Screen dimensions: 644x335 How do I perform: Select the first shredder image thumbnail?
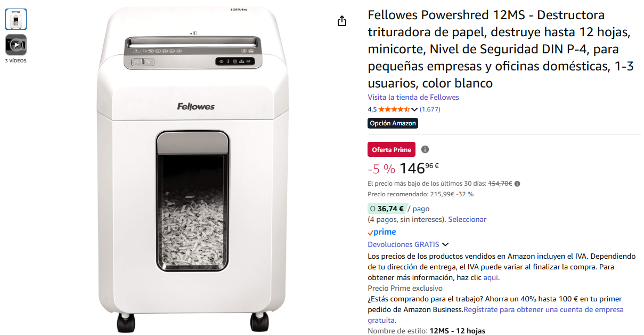[16, 19]
